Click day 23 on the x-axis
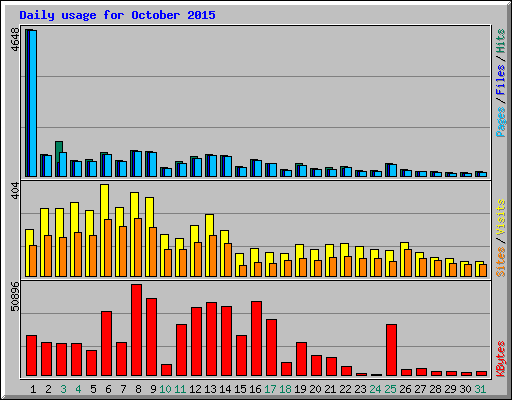Viewport: 512px width, 400px height. (x=360, y=389)
